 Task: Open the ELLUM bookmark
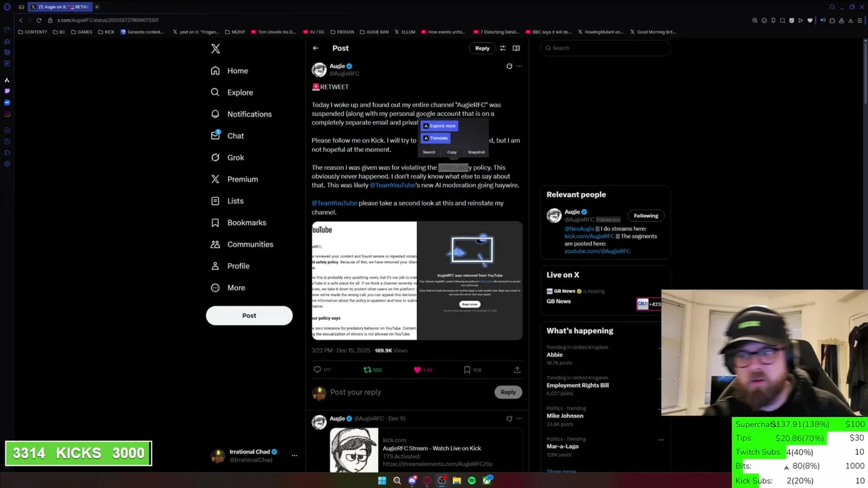pos(405,32)
